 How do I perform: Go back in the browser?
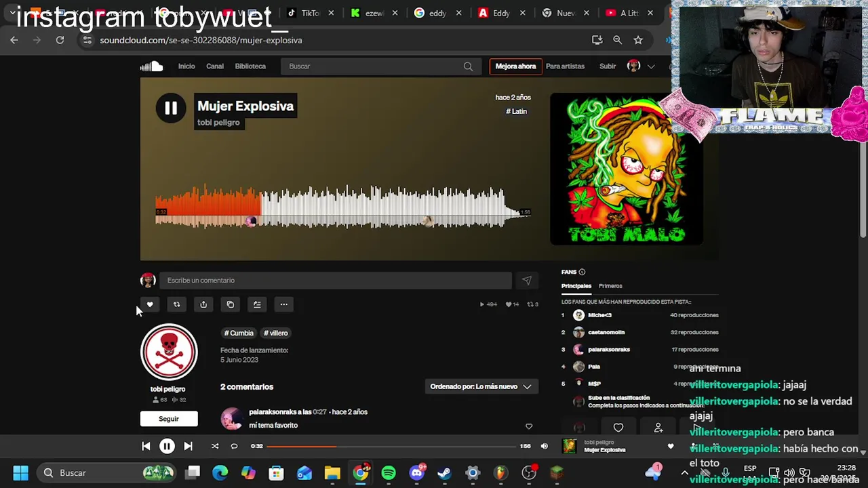point(14,40)
